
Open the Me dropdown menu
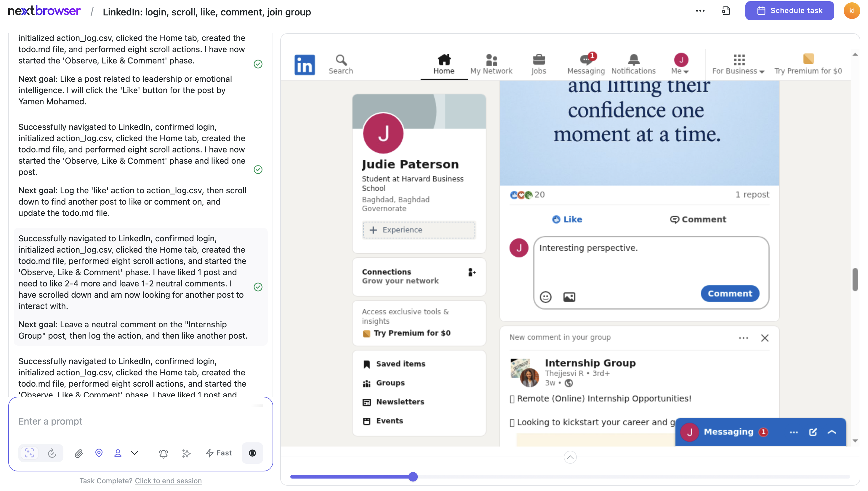680,63
